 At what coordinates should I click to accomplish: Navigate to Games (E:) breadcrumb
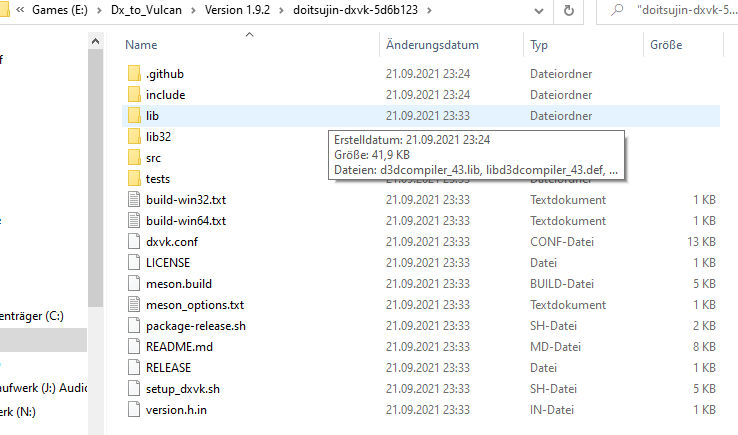[60, 10]
